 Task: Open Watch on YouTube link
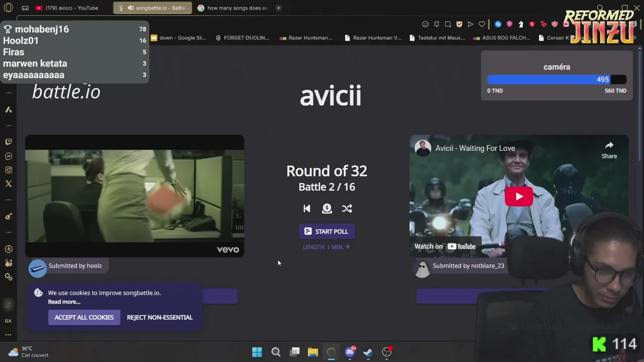445,246
